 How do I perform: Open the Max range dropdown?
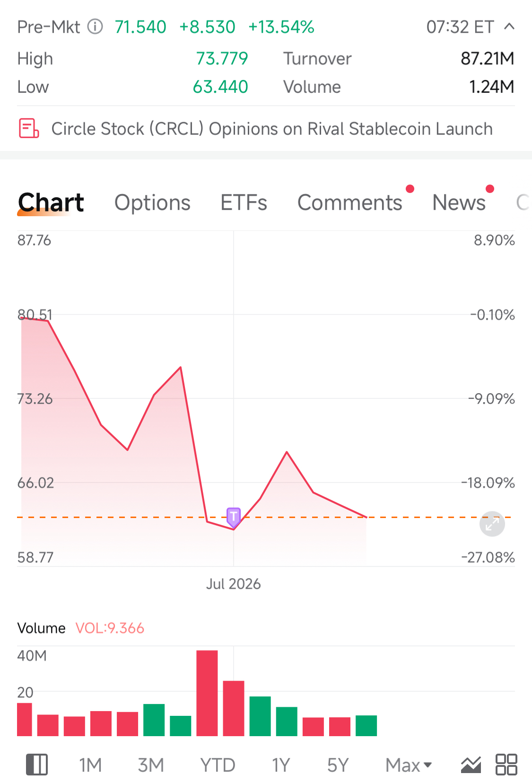[x=409, y=765]
